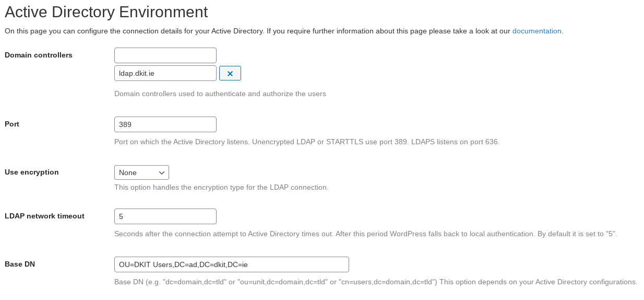The image size is (644, 300).
Task: Click the Domain controllers label
Action: click(x=39, y=55)
